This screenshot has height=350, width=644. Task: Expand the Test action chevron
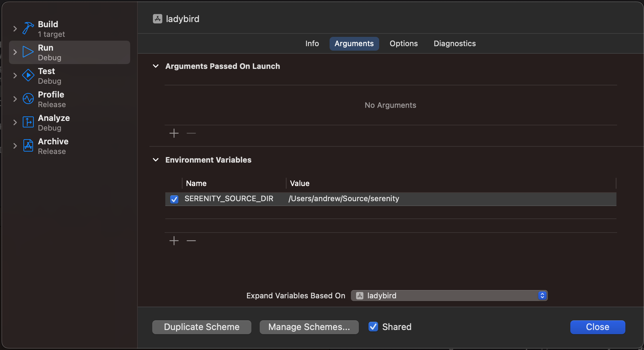15,75
